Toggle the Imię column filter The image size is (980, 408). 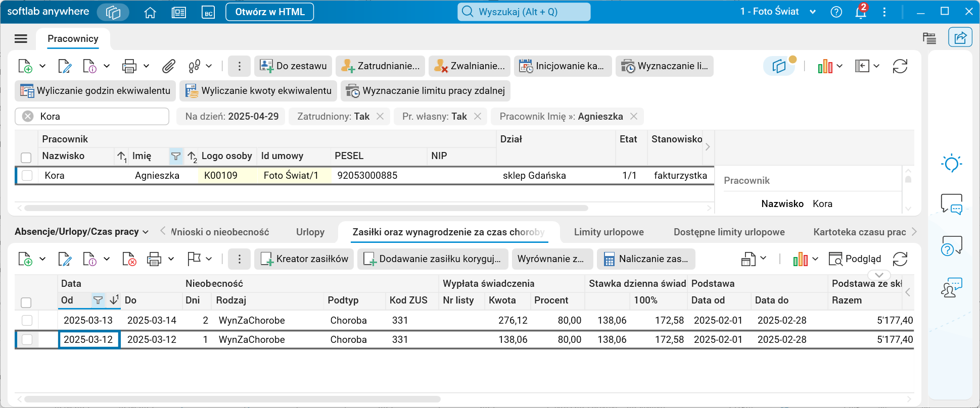coord(176,157)
